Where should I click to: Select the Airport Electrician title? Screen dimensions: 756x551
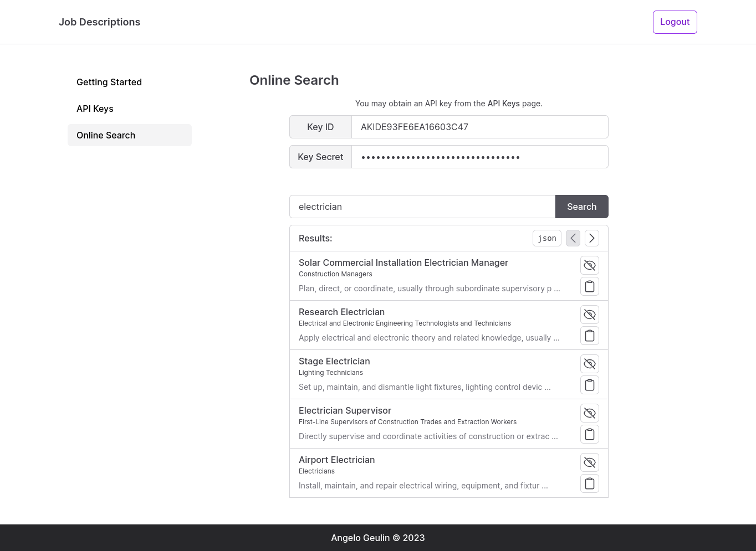(x=336, y=460)
